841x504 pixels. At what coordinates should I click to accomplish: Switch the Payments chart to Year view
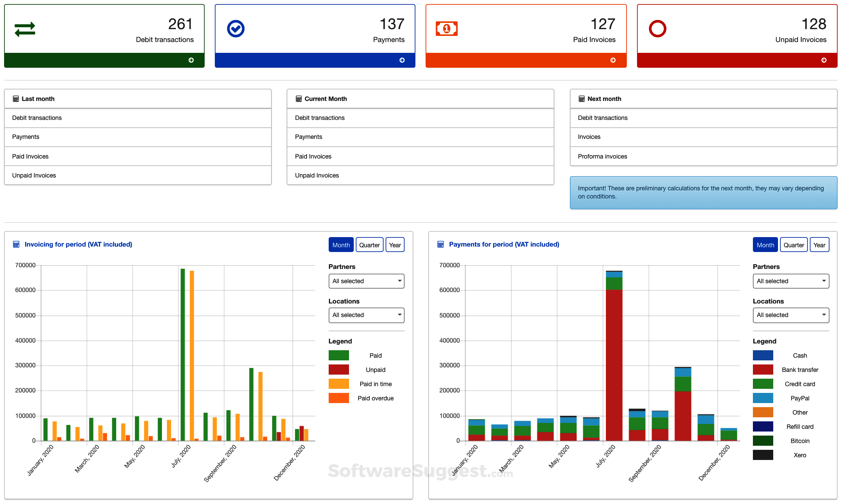tap(820, 245)
